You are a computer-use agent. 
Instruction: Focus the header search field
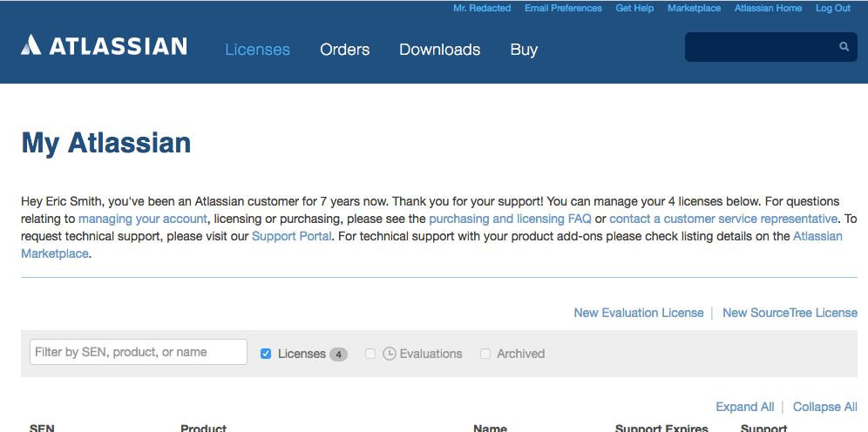[770, 47]
